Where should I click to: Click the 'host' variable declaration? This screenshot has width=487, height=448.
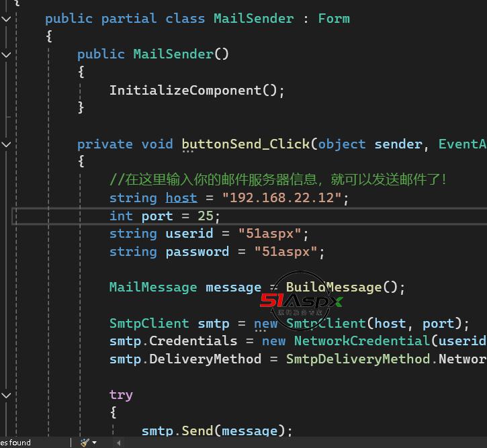(x=181, y=198)
